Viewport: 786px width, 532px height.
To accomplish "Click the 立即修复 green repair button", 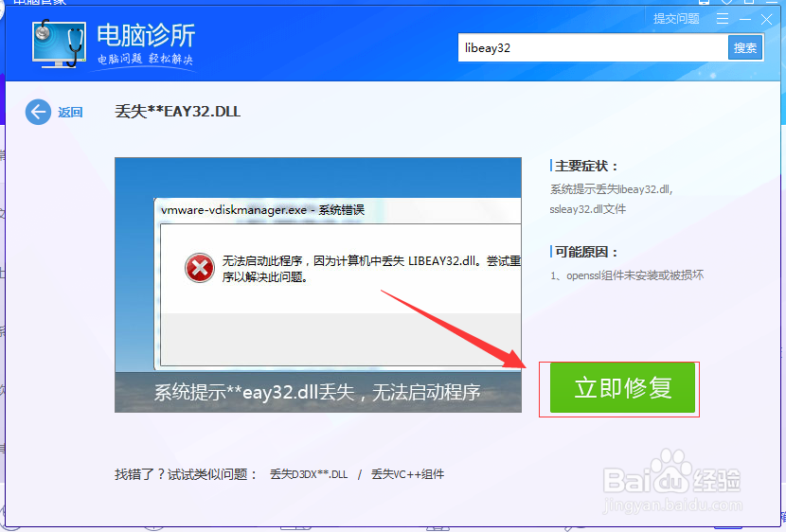I will [622, 388].
